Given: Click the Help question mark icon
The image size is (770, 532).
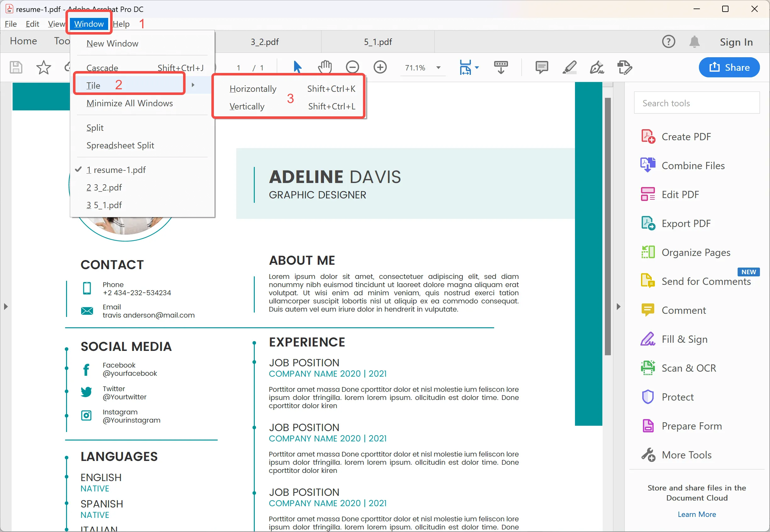Looking at the screenshot, I should [668, 42].
